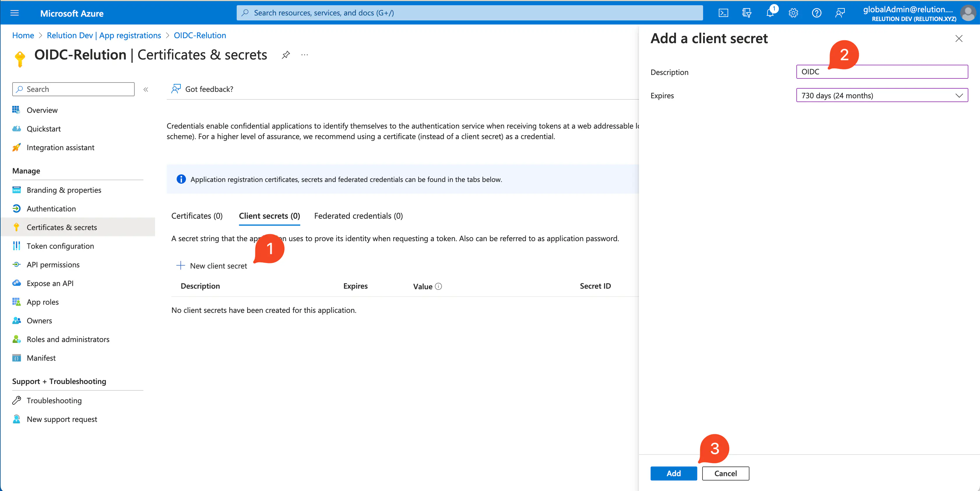Click the help question mark icon
This screenshot has height=491, width=980.
[816, 13]
